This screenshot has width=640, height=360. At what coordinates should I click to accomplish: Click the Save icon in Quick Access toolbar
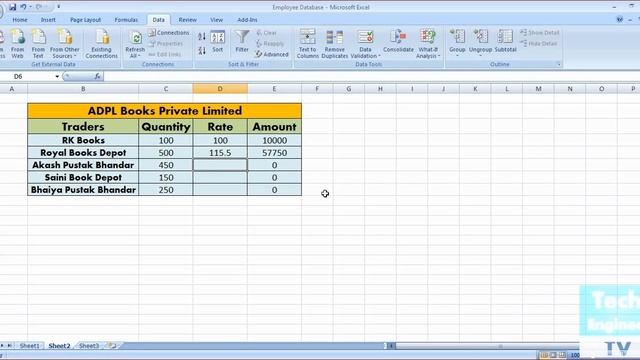tap(12, 7)
